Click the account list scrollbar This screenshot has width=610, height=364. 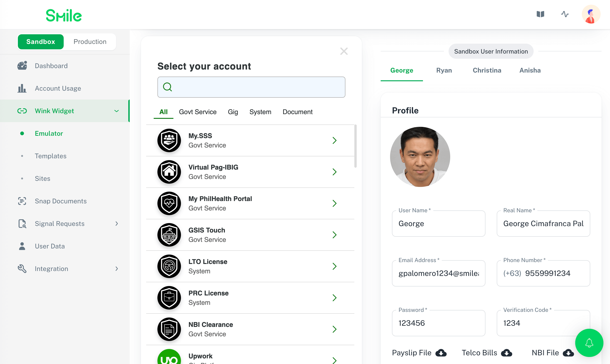click(355, 146)
